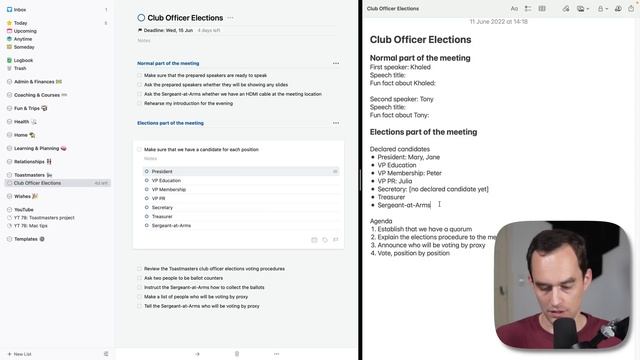This screenshot has height=360, width=640.
Task: Mark the President checklist item complete
Action: click(147, 171)
